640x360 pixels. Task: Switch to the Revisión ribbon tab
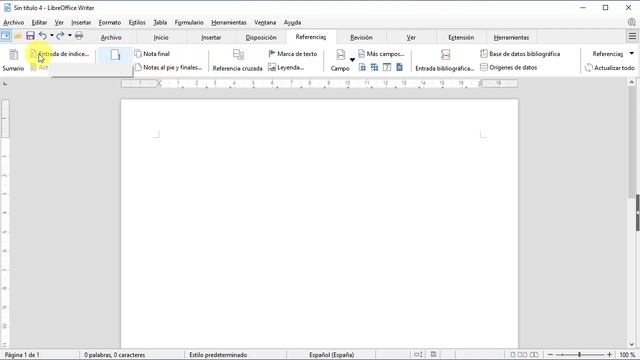tap(361, 37)
